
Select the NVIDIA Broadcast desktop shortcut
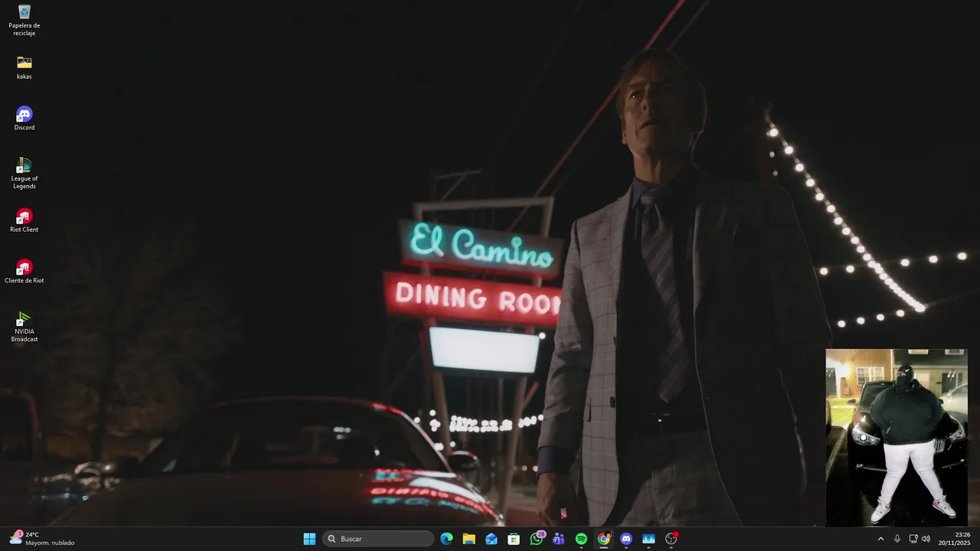24,327
